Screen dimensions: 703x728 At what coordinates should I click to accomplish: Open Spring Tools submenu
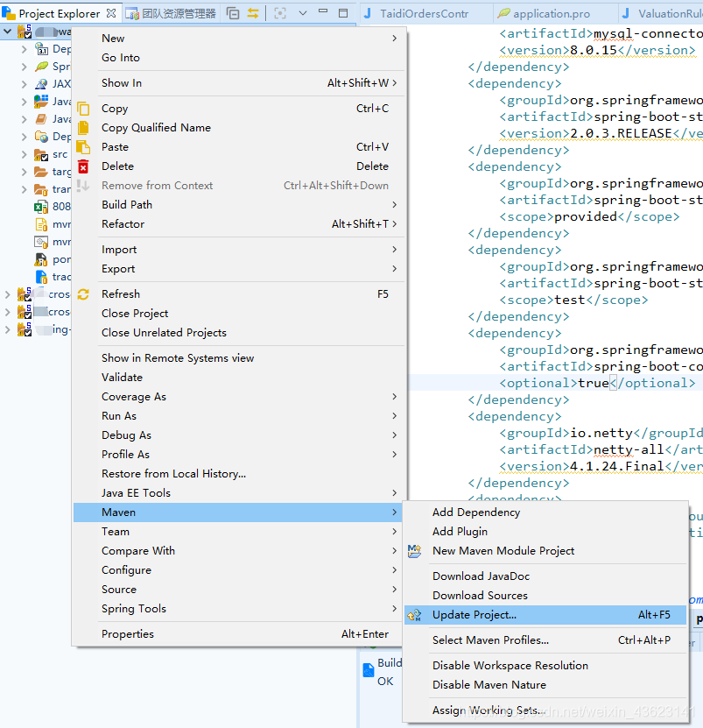tap(239, 609)
